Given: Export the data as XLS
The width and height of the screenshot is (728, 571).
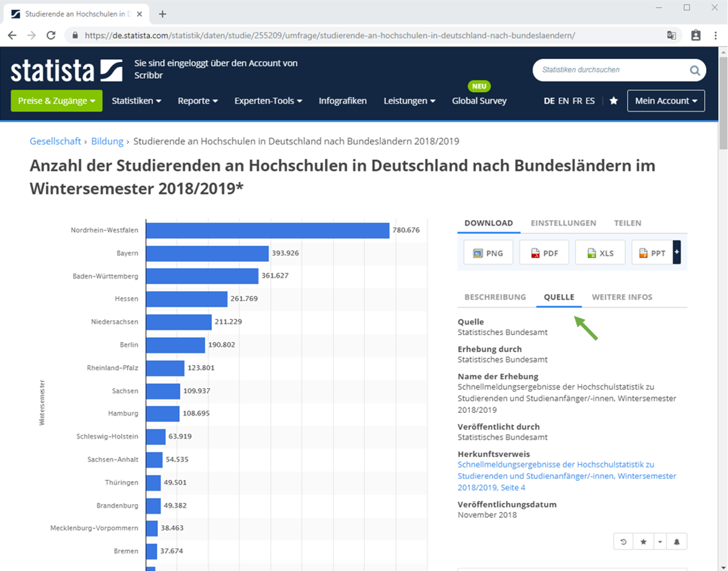Looking at the screenshot, I should 599,253.
